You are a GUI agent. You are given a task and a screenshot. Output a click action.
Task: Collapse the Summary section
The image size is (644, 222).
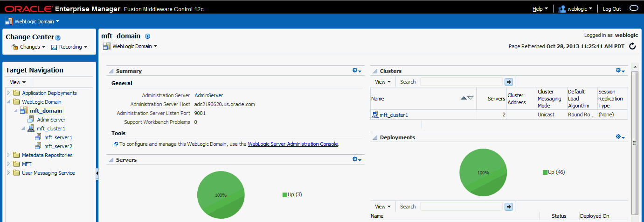111,71
